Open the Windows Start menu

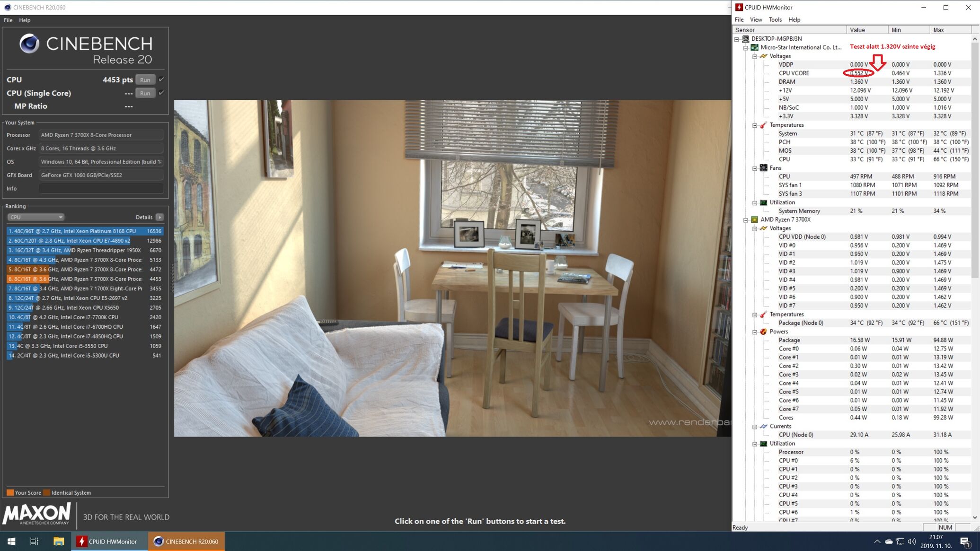click(11, 541)
